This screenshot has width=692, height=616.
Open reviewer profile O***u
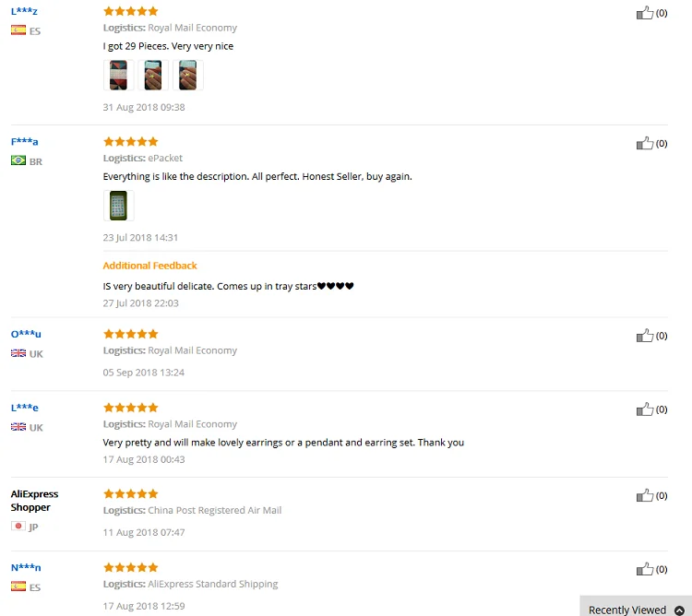tap(26, 334)
